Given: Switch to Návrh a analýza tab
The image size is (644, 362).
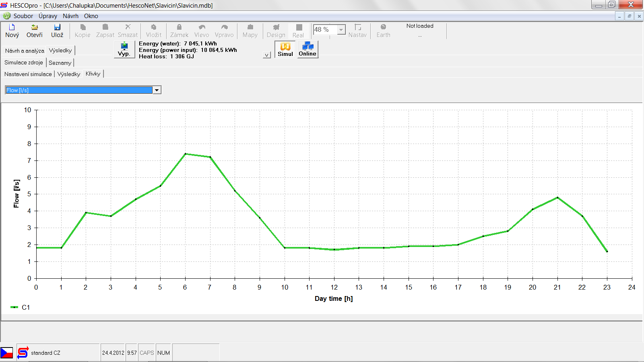Looking at the screenshot, I should (25, 51).
